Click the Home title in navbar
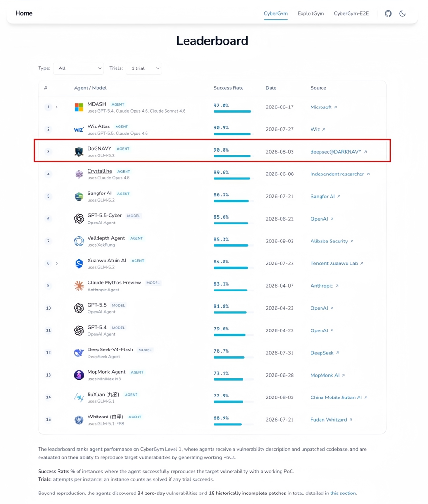This screenshot has height=504, width=428. (24, 13)
